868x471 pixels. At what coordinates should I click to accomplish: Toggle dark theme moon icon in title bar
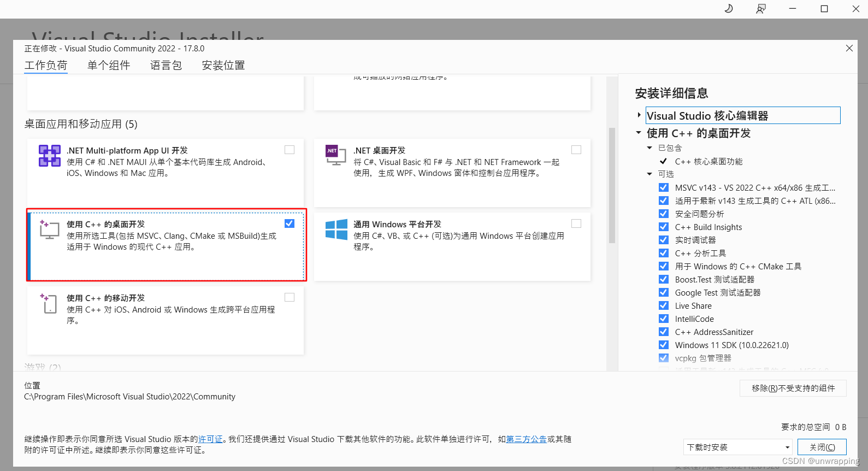click(729, 9)
